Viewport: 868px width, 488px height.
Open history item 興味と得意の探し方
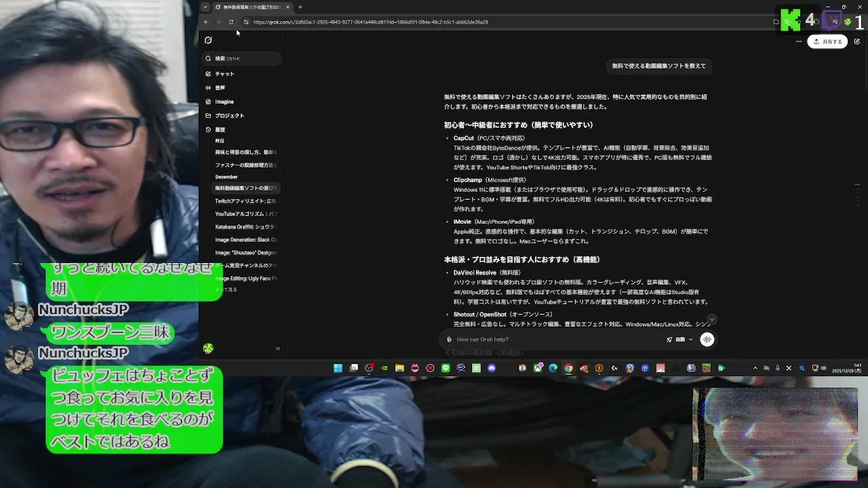coord(246,152)
